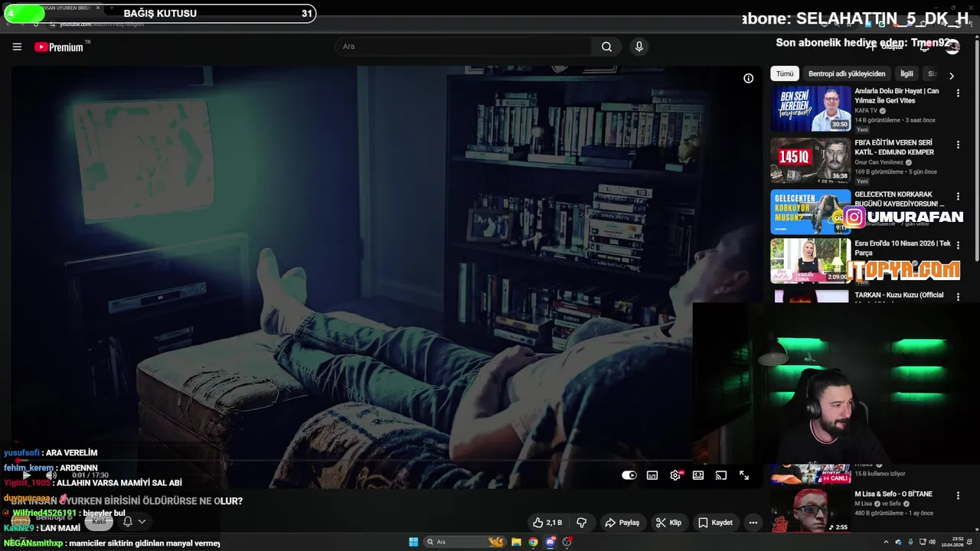Switch to theater mode
Viewport: 980px width, 551px height.
tap(698, 475)
